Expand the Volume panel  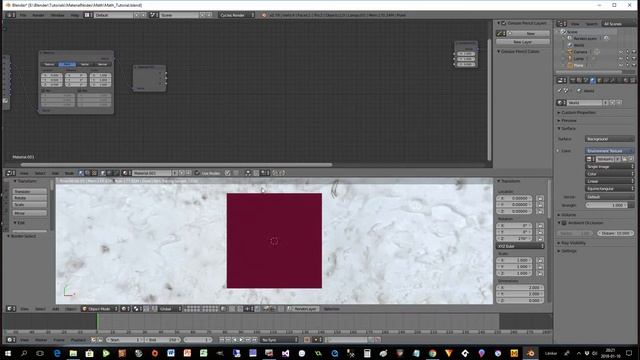[567, 215]
